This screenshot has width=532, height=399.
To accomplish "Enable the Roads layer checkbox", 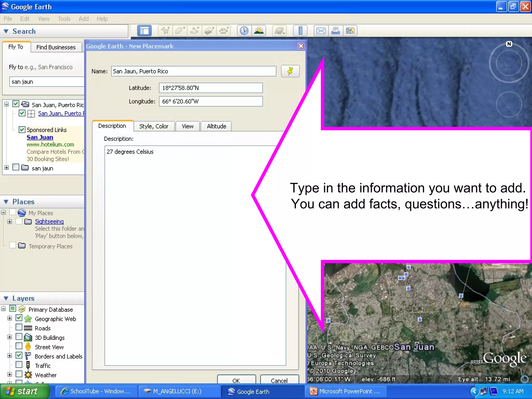I will pos(19,327).
